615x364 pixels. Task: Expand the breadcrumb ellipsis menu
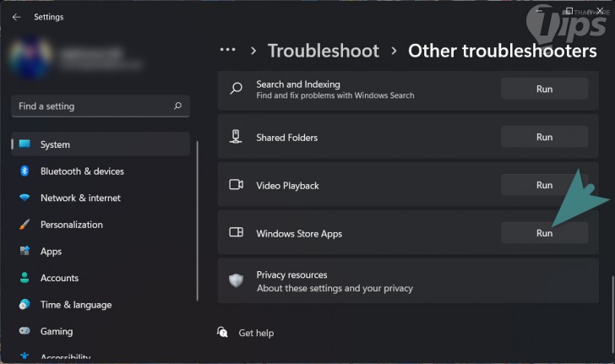click(227, 50)
